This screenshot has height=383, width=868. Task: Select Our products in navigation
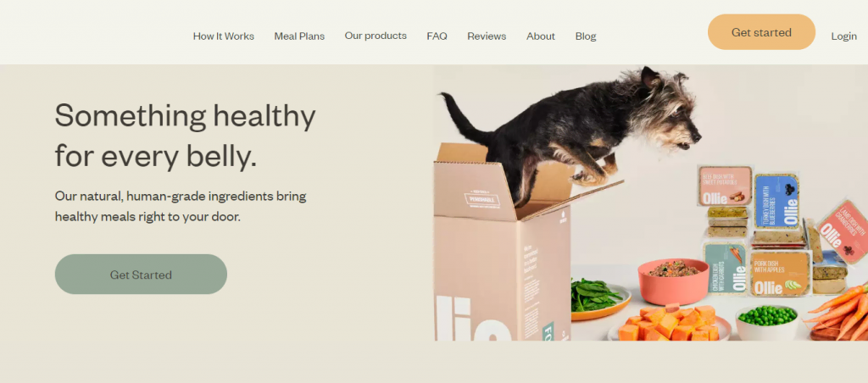point(376,36)
